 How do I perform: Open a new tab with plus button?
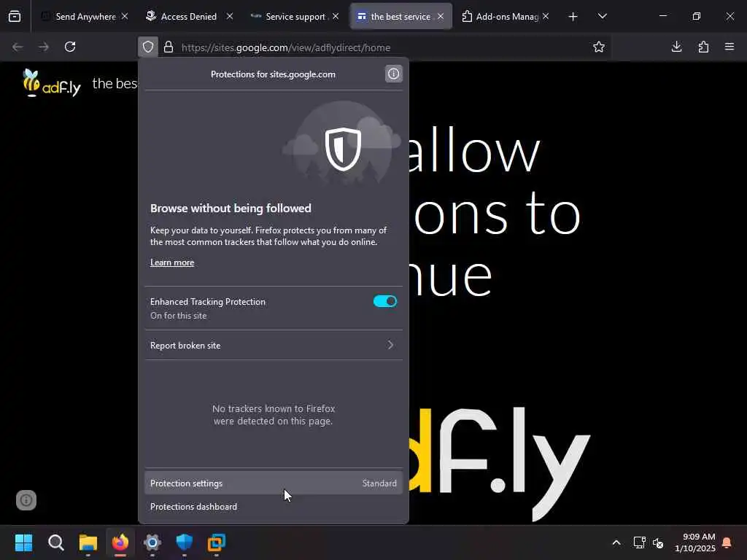click(573, 17)
